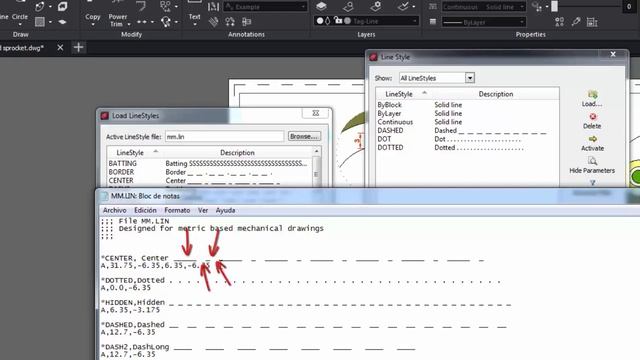Switch to the sprocket.dwg document tab
This screenshot has width=640, height=360.
click(22, 48)
